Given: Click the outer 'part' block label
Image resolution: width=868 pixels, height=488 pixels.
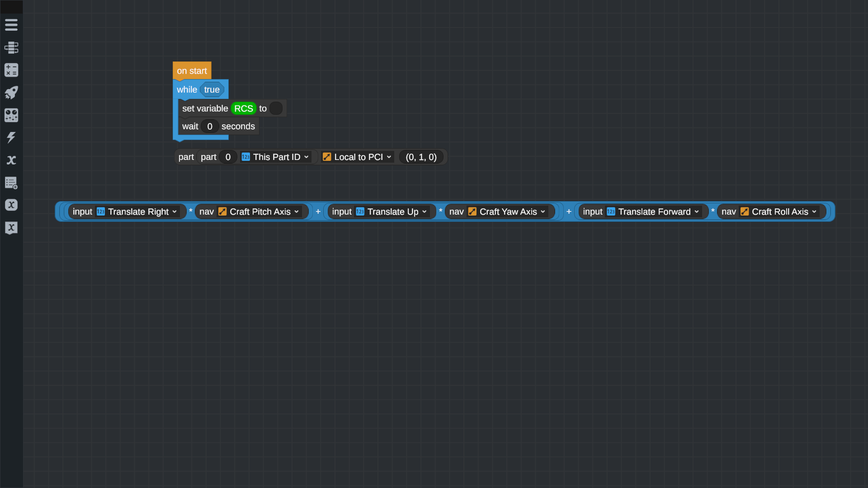Looking at the screenshot, I should tap(186, 157).
